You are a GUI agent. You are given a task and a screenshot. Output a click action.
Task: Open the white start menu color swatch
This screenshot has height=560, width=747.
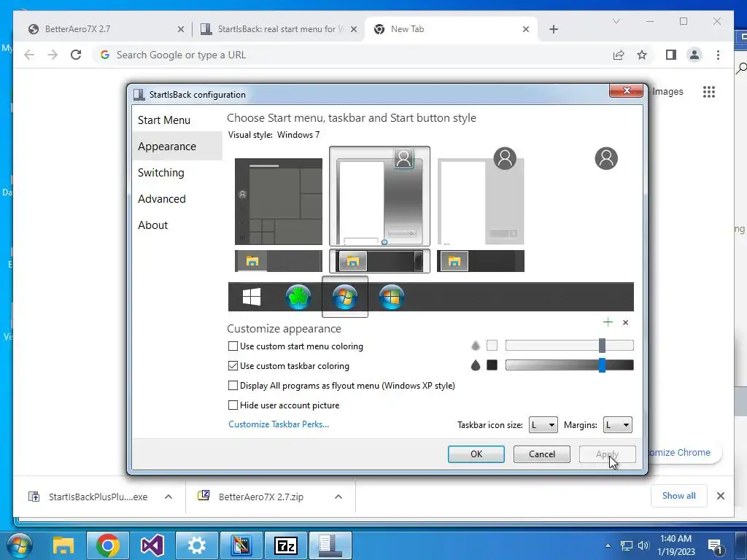coord(492,345)
